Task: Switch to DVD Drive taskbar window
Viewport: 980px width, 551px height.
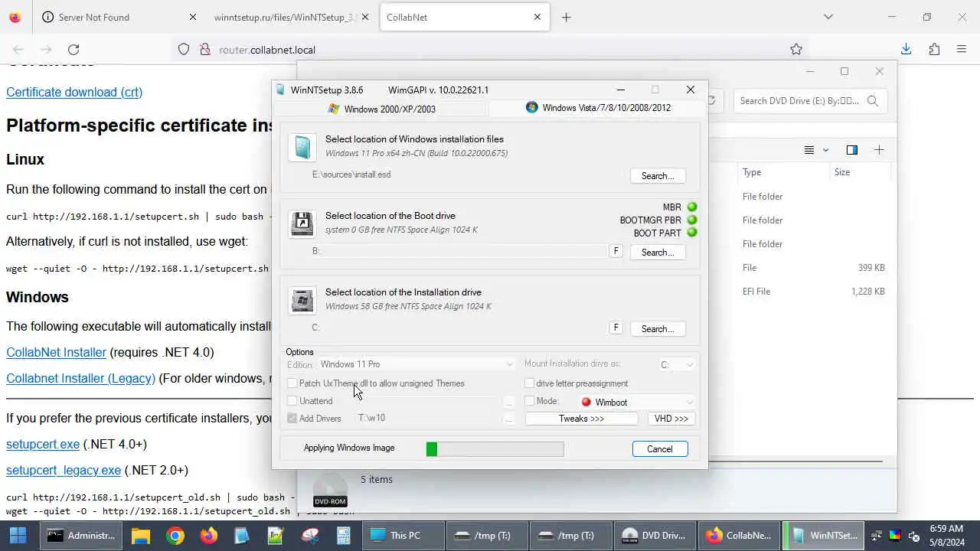Action: tap(654, 536)
